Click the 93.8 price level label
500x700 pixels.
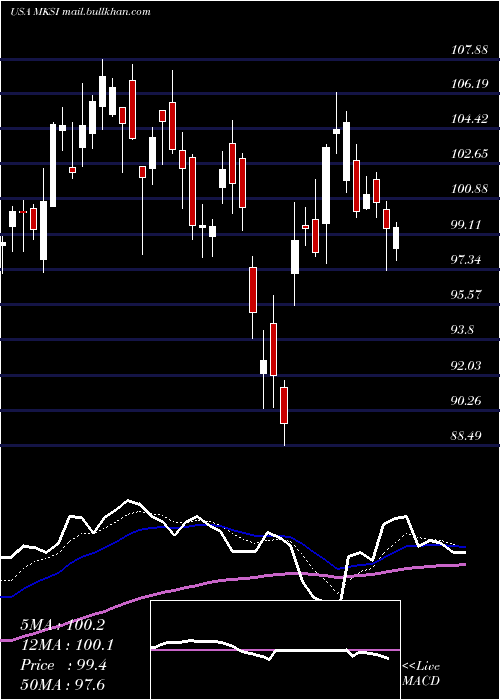pos(463,330)
